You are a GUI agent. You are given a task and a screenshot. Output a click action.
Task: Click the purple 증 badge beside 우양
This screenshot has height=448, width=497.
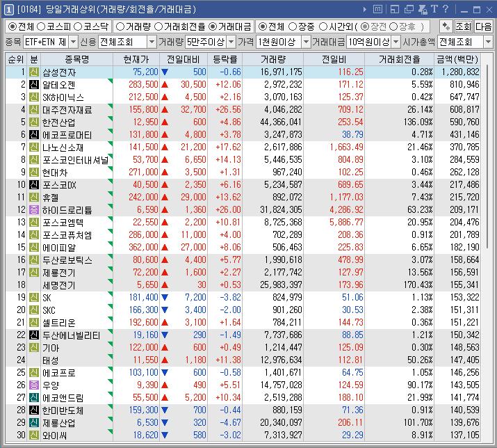tap(34, 385)
